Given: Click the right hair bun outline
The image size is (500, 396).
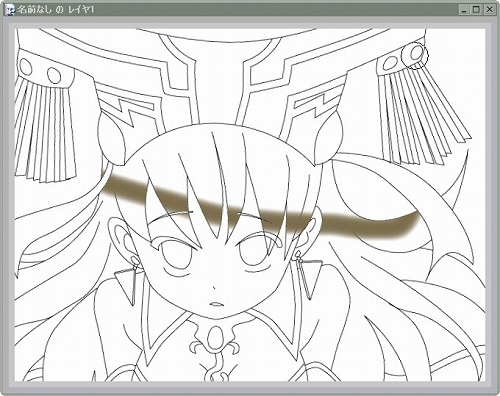Looking at the screenshot, I should pos(328,137).
